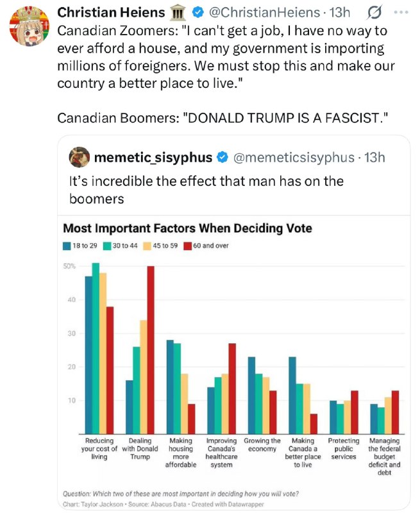Open memetic_sisyphus display name link
Screen dimensions: 420x513
click(x=153, y=157)
